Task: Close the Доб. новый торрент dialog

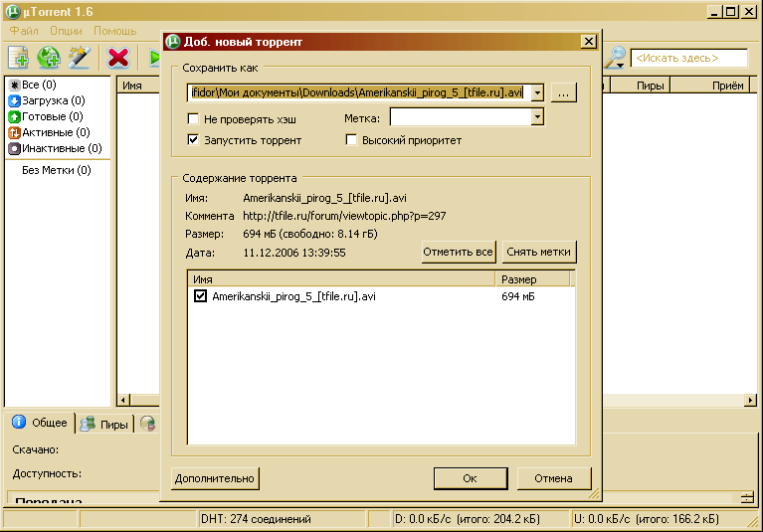Action: [589, 42]
